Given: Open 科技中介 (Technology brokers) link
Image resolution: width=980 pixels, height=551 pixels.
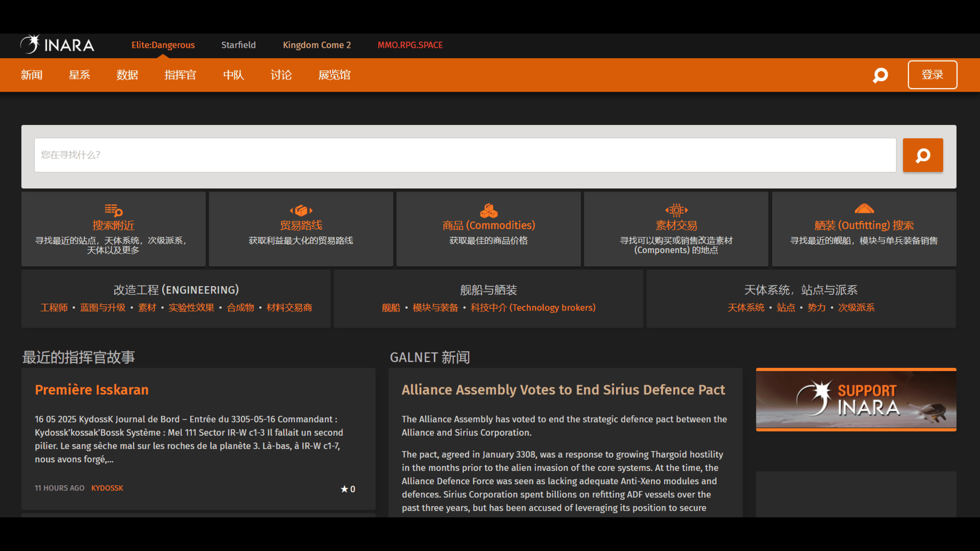Looking at the screenshot, I should pyautogui.click(x=533, y=308).
